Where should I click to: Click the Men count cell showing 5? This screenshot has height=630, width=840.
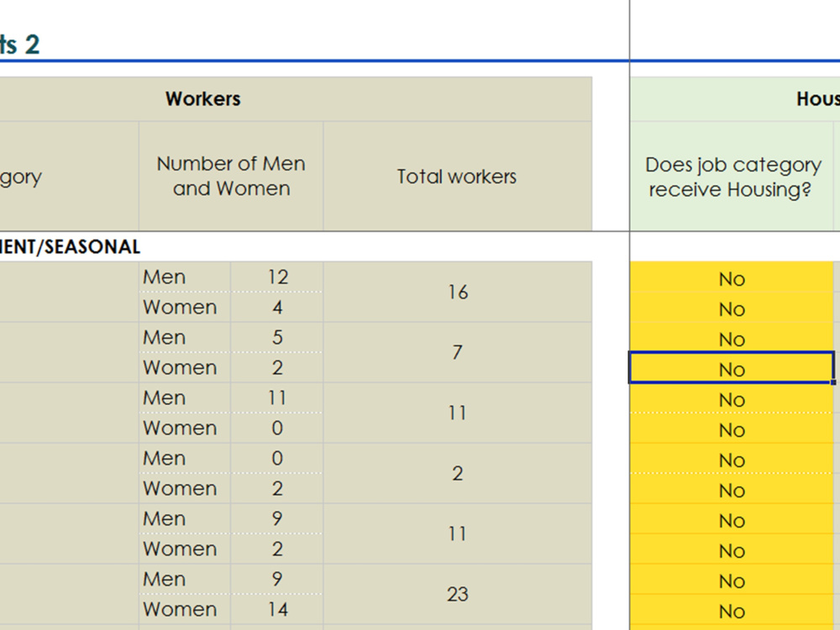point(277,338)
